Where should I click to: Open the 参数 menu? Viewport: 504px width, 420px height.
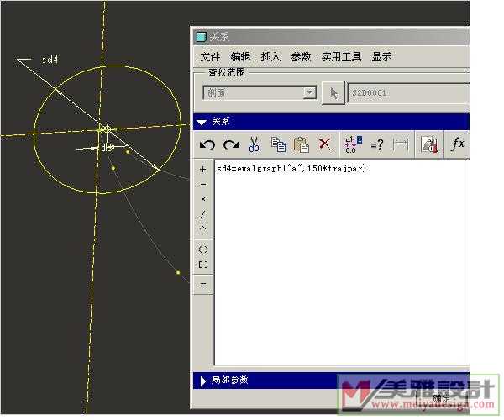click(301, 57)
